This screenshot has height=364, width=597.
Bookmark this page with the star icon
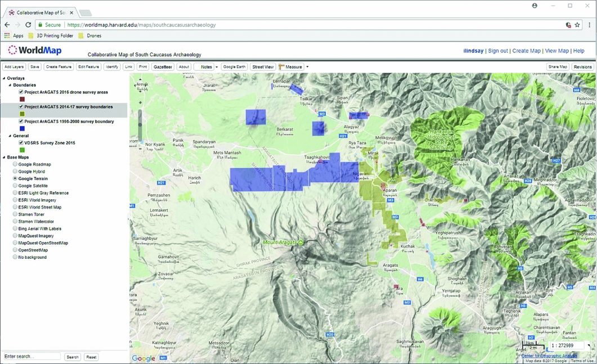[x=577, y=25]
